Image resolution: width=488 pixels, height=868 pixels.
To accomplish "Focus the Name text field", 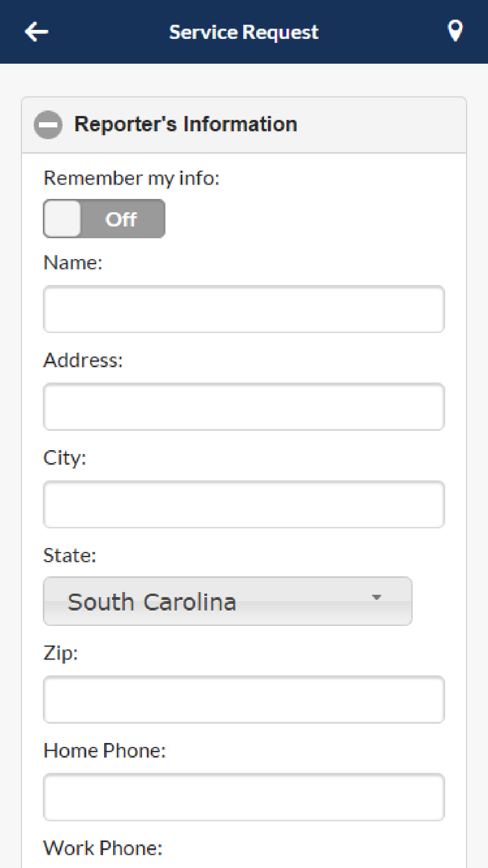I will [244, 309].
